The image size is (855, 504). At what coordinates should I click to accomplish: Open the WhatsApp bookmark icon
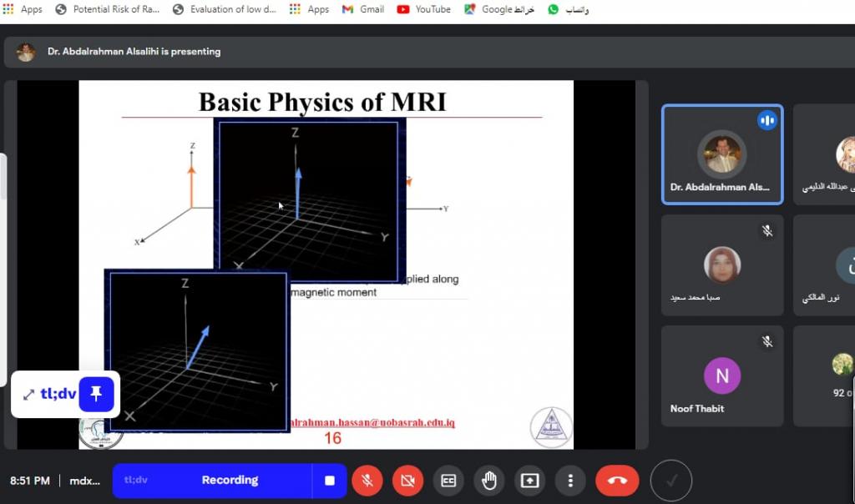point(554,9)
